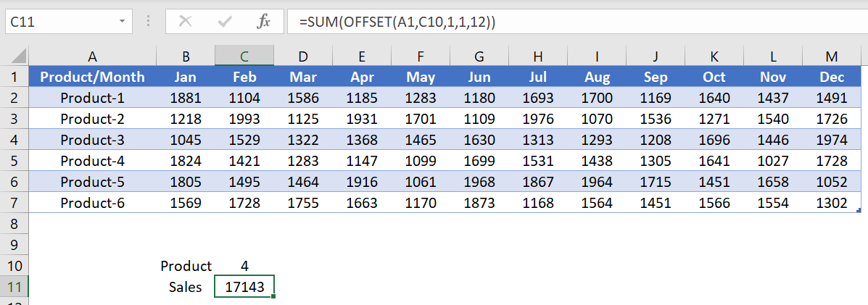Click the May header cell
Image resolution: width=868 pixels, height=305 pixels.
[x=421, y=77]
